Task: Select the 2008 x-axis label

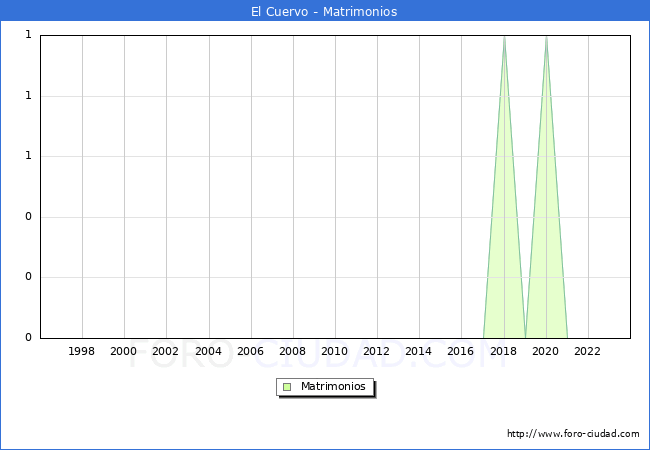Action: [x=293, y=351]
